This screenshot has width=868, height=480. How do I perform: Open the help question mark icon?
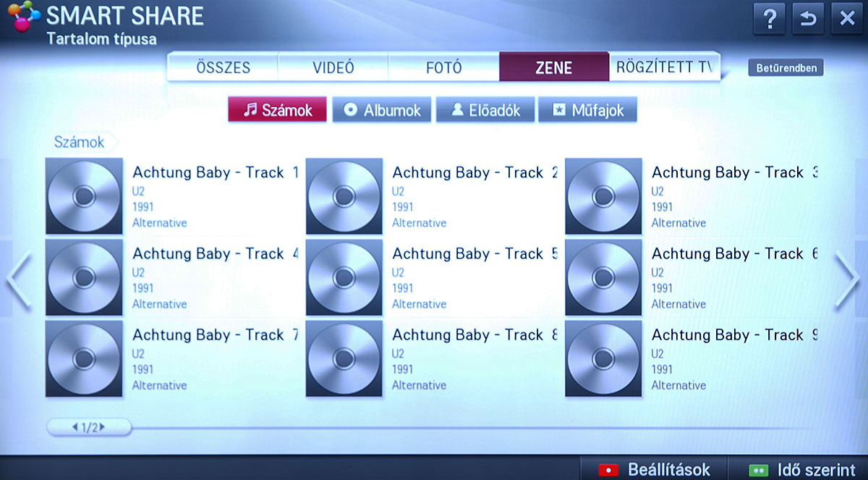click(770, 19)
